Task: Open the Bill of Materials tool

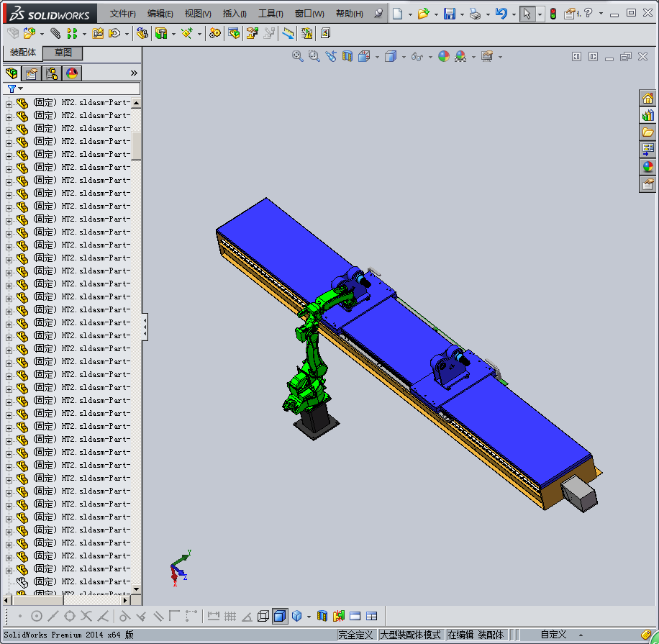Action: pos(234,33)
